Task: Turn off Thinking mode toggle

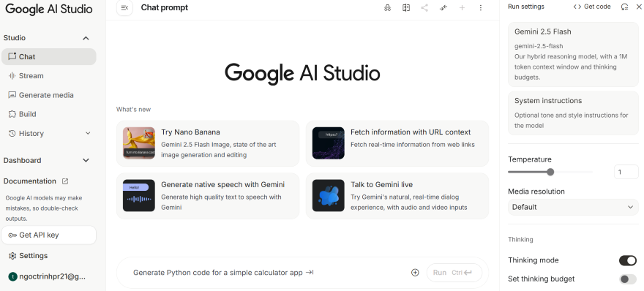Action: pos(628,260)
